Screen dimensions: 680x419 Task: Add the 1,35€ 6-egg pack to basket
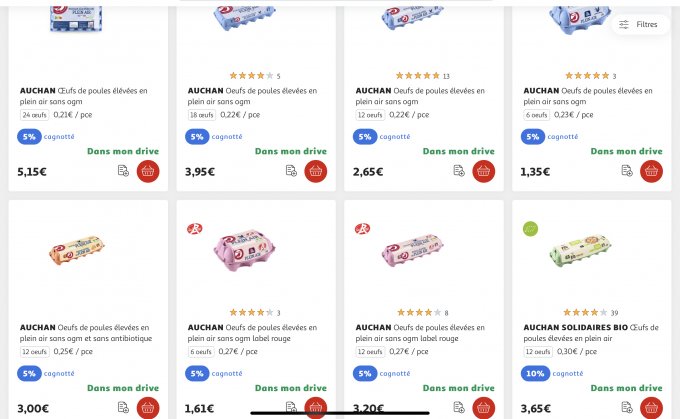click(x=652, y=171)
